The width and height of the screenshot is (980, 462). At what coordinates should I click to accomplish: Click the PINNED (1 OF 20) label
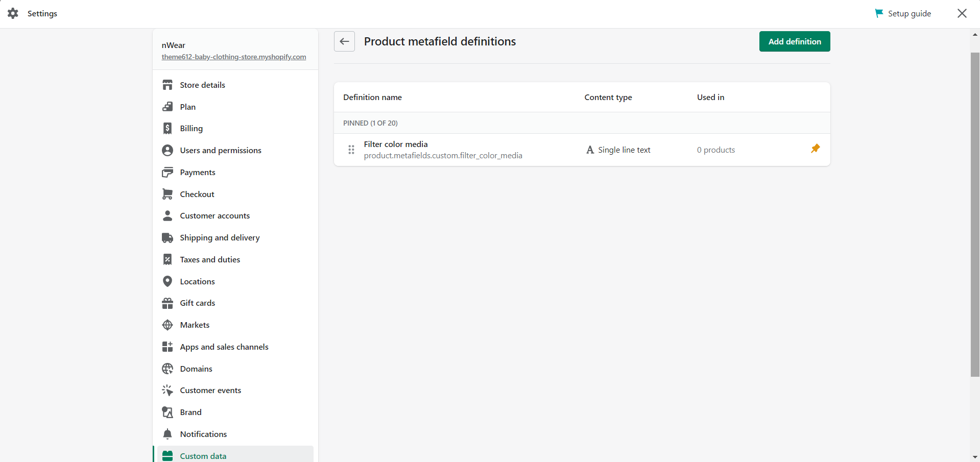370,123
